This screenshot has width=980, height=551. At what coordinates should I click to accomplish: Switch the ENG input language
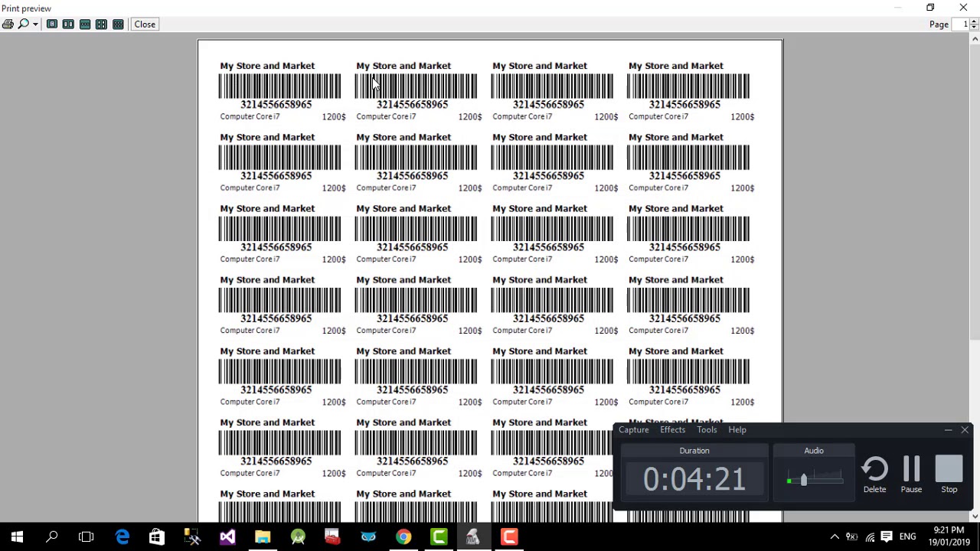click(x=907, y=536)
